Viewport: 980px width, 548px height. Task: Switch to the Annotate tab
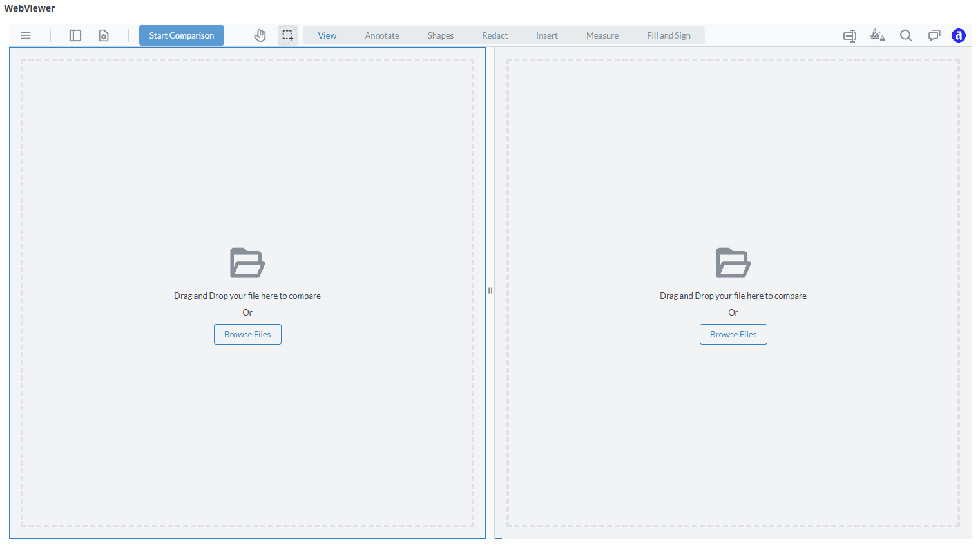click(x=382, y=35)
